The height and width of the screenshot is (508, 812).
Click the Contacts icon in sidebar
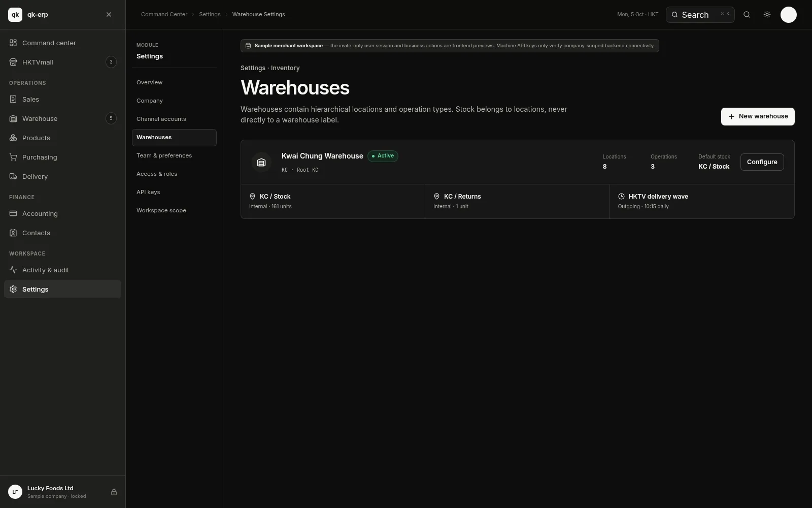(x=13, y=233)
